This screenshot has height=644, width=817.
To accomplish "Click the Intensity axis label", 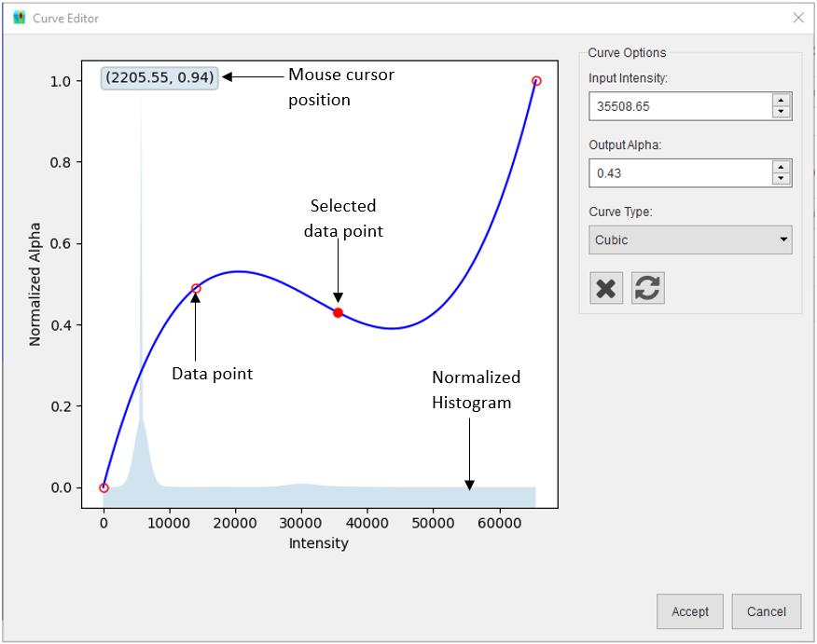I will pyautogui.click(x=318, y=543).
